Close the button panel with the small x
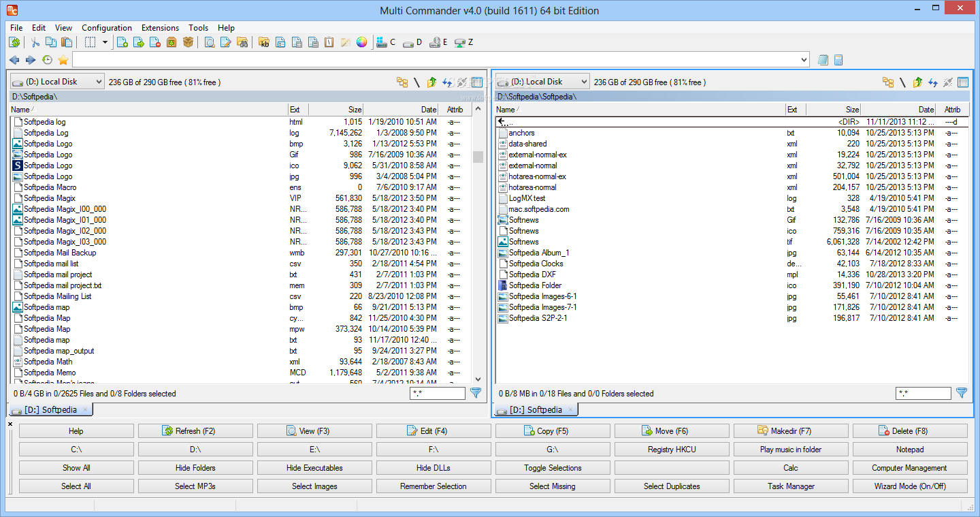Screen dimensions: 980x517 click(x=10, y=424)
